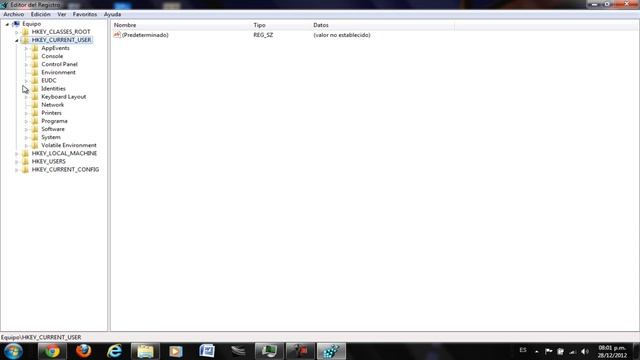Click the (Predeterminado) string value icon

click(117, 35)
